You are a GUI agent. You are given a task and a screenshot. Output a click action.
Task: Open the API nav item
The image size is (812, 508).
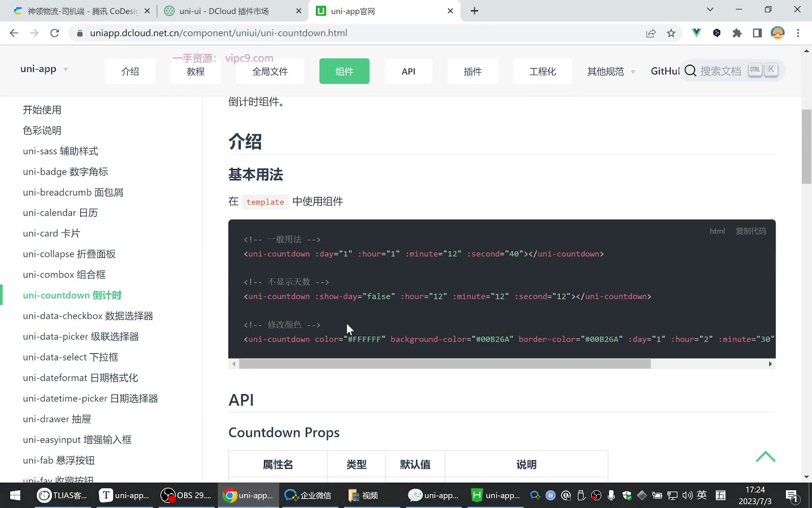point(409,71)
